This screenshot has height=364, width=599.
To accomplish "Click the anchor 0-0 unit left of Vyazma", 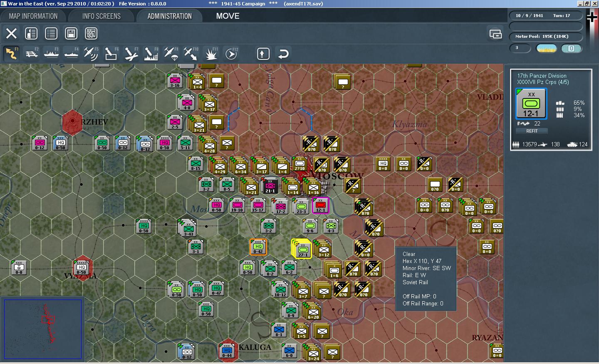I will pos(19,268).
